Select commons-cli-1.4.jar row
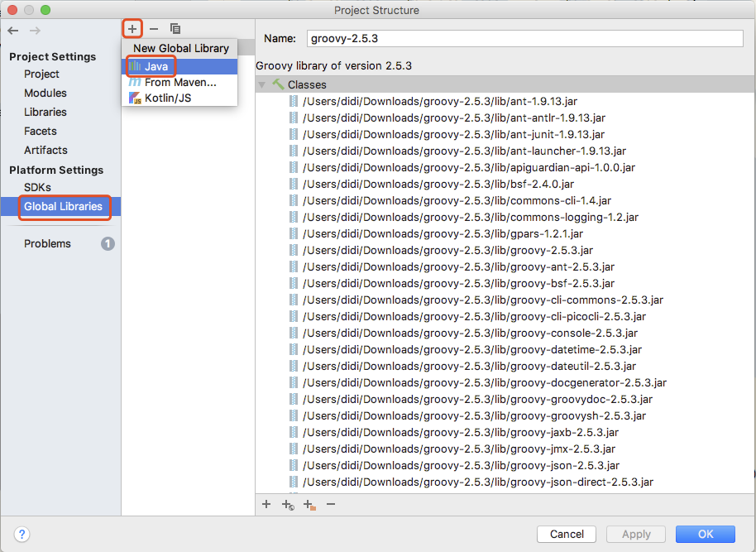The height and width of the screenshot is (552, 756). coord(505,201)
